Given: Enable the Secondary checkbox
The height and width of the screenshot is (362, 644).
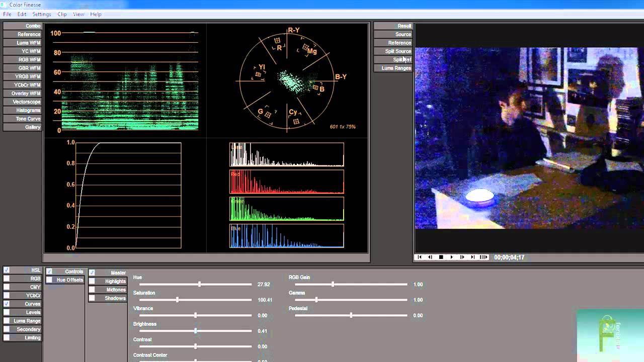Looking at the screenshot, I should (x=7, y=329).
